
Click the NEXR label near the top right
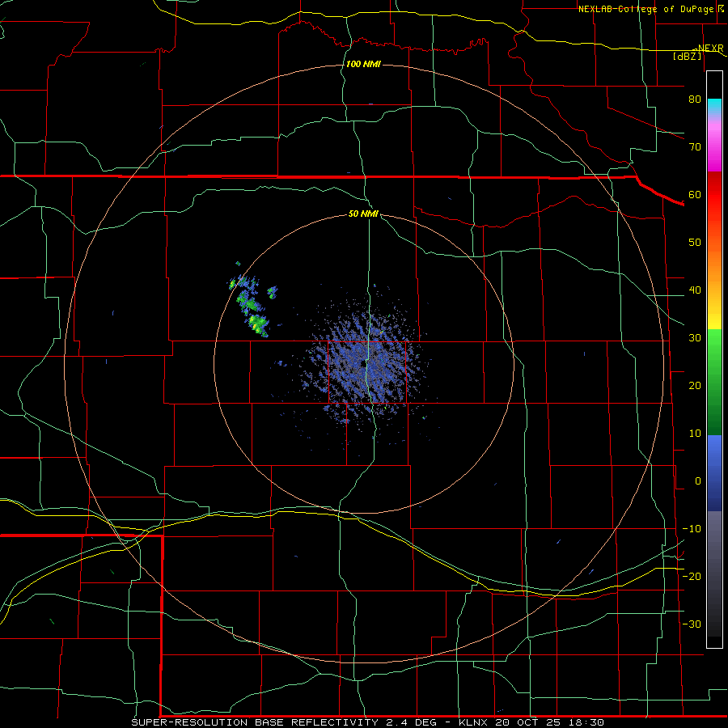pos(710,49)
